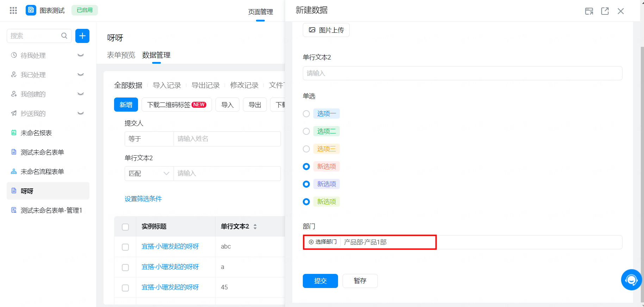Screen dimensions: 644x307
Task: Click the report icon beside 未命名报表
Action: 14,132
